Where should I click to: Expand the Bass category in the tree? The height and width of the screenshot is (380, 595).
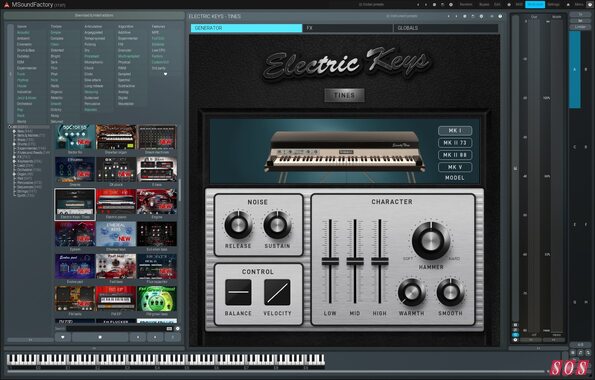point(14,131)
